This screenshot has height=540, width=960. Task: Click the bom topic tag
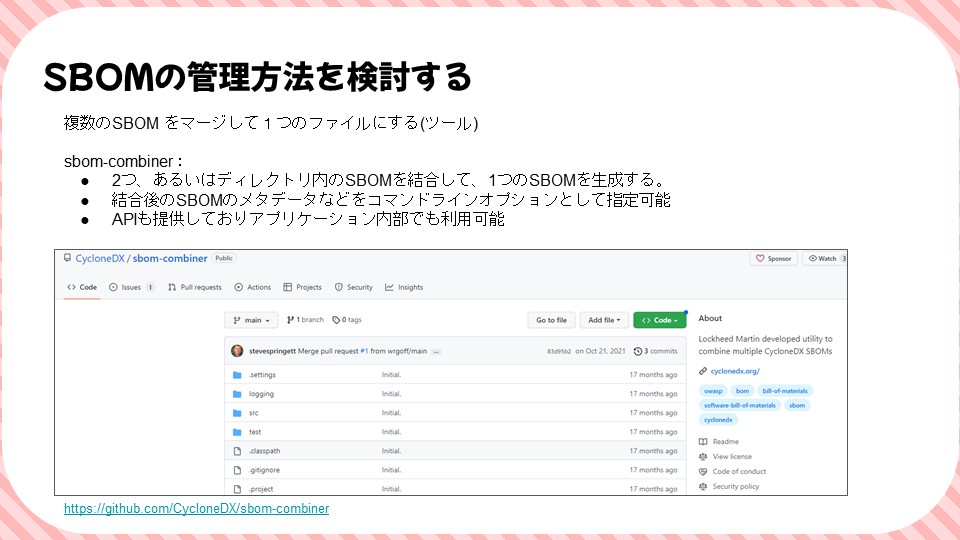[742, 391]
